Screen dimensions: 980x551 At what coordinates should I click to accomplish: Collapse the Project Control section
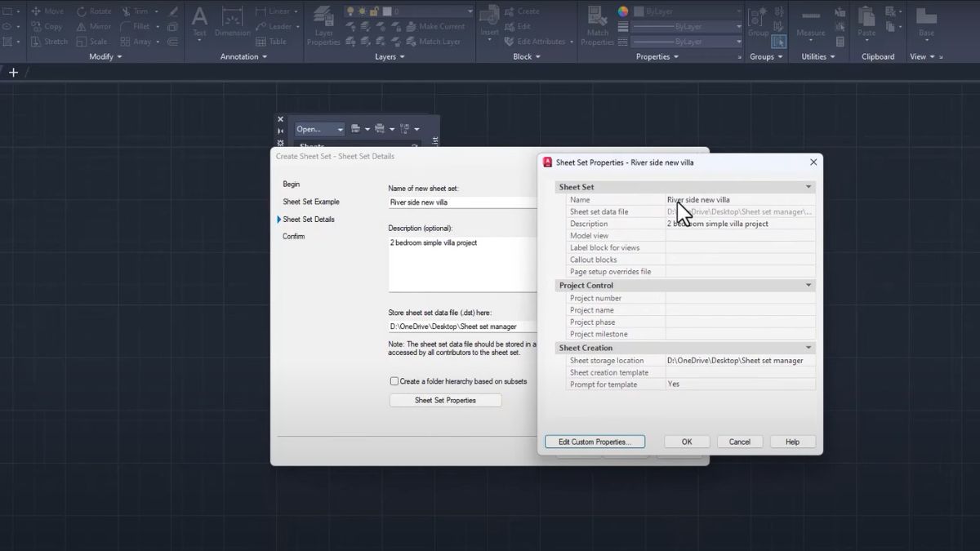808,286
